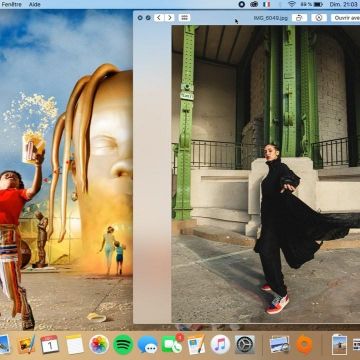Open FaceTime with notification badge
360x360 pixels.
point(172,344)
